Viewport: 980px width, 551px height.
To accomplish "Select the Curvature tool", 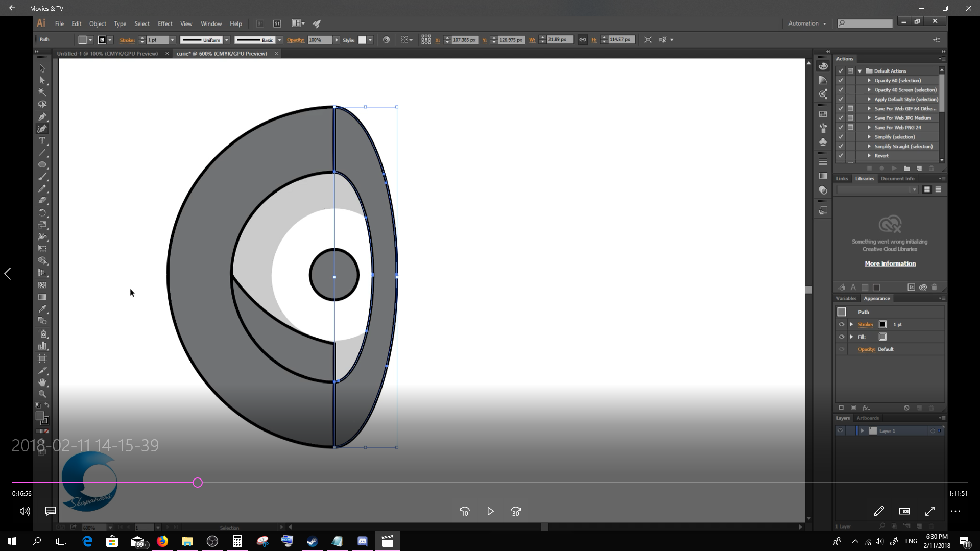I will click(x=42, y=129).
